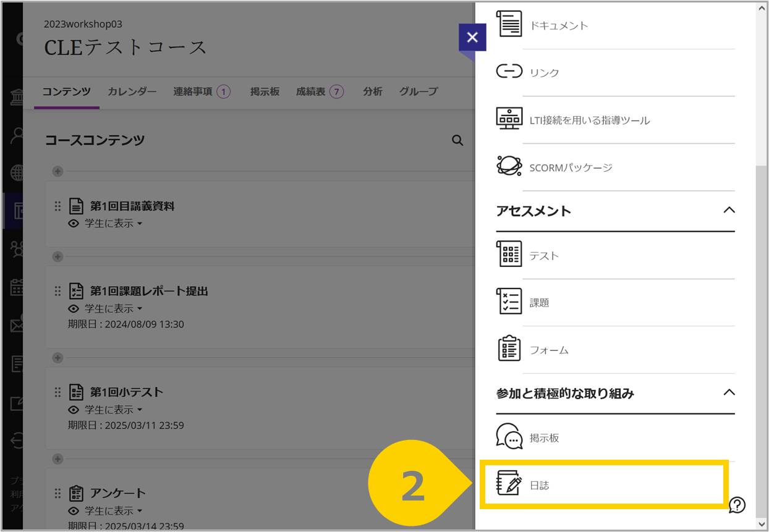Open the 掲示板 tab in course navigation
Viewport: 769px width, 532px height.
pyautogui.click(x=265, y=91)
